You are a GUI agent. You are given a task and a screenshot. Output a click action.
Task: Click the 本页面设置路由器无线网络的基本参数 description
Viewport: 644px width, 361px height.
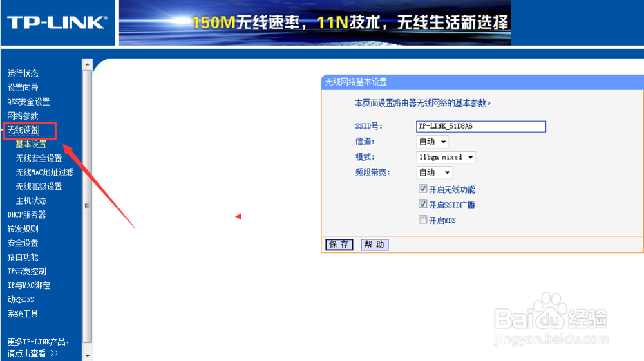point(422,103)
